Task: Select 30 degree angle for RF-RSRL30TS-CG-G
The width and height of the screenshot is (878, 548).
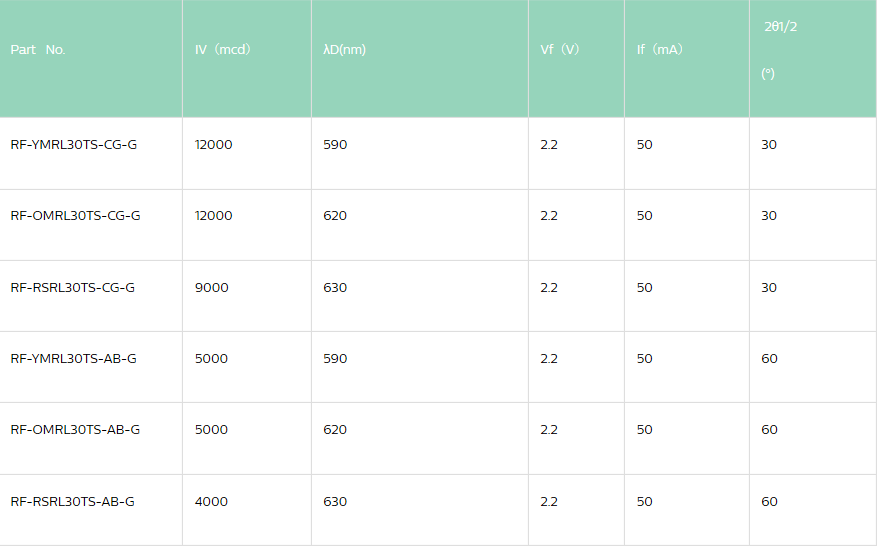Action: 769,288
